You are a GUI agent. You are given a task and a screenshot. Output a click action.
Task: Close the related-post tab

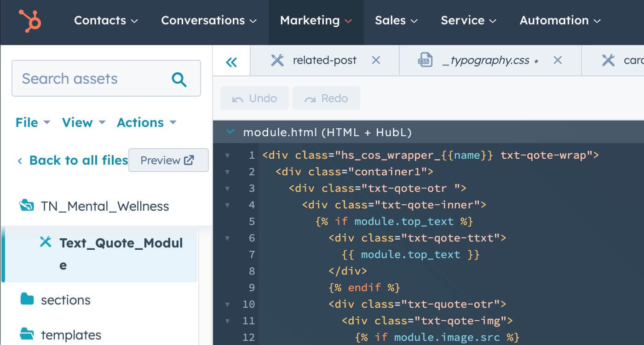pyautogui.click(x=376, y=60)
